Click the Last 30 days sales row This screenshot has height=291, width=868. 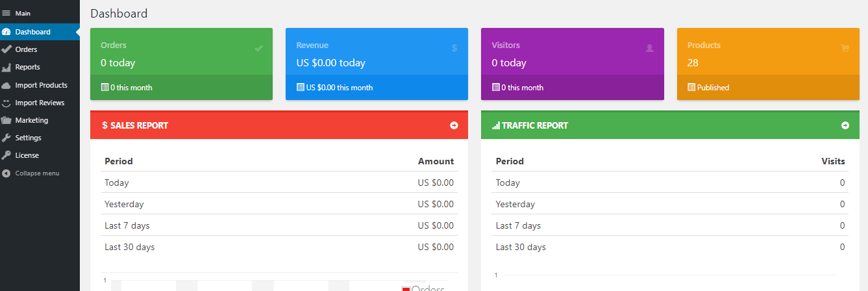279,247
